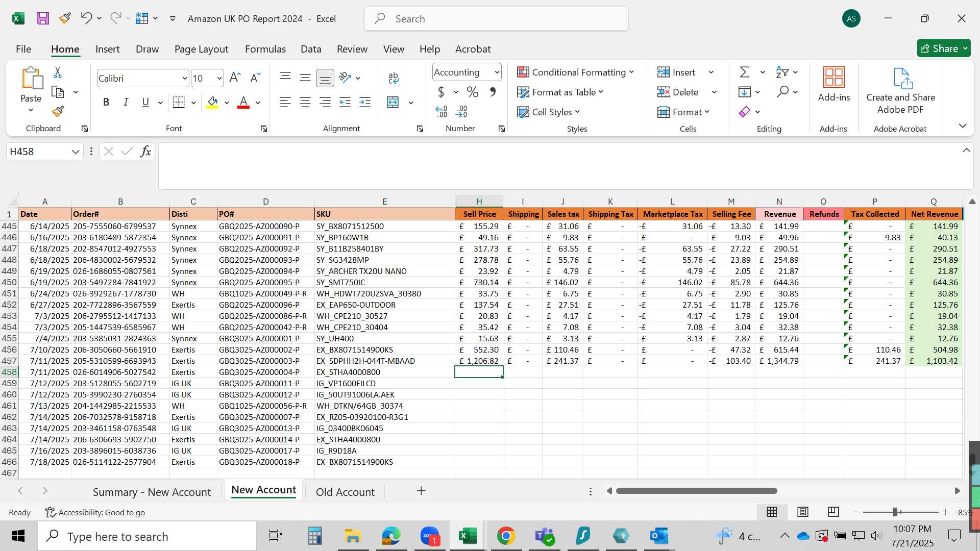This screenshot has height=551, width=980.
Task: Toggle Italic formatting
Action: click(126, 103)
